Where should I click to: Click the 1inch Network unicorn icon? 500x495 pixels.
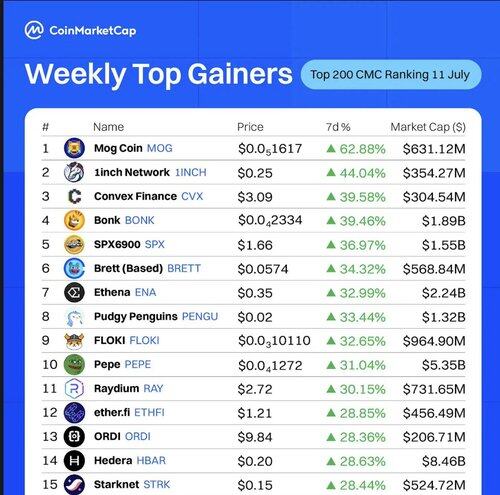(x=74, y=172)
